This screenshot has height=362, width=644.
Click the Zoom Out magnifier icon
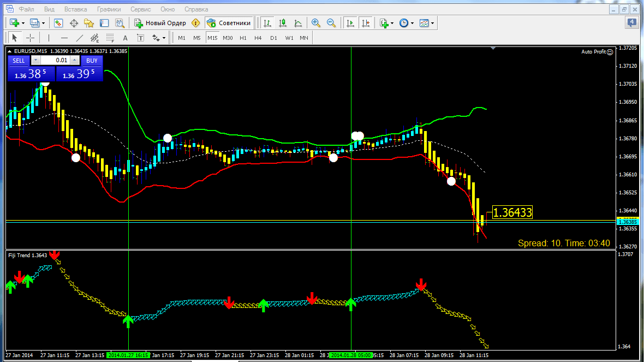coord(331,23)
